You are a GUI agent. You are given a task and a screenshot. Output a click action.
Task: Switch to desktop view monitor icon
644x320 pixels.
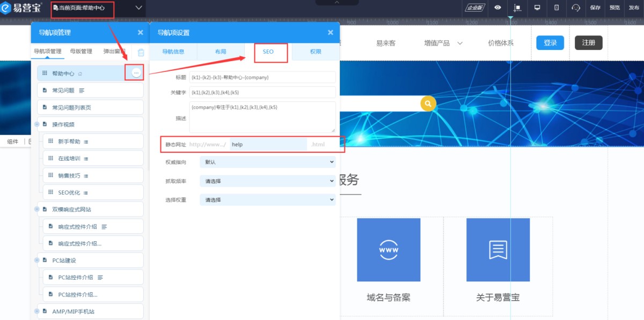(537, 8)
